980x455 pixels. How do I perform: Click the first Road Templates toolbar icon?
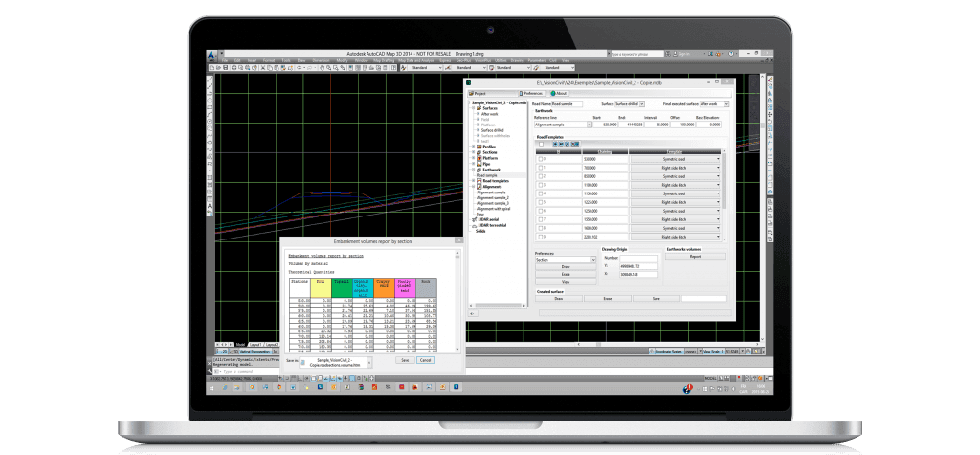point(552,144)
